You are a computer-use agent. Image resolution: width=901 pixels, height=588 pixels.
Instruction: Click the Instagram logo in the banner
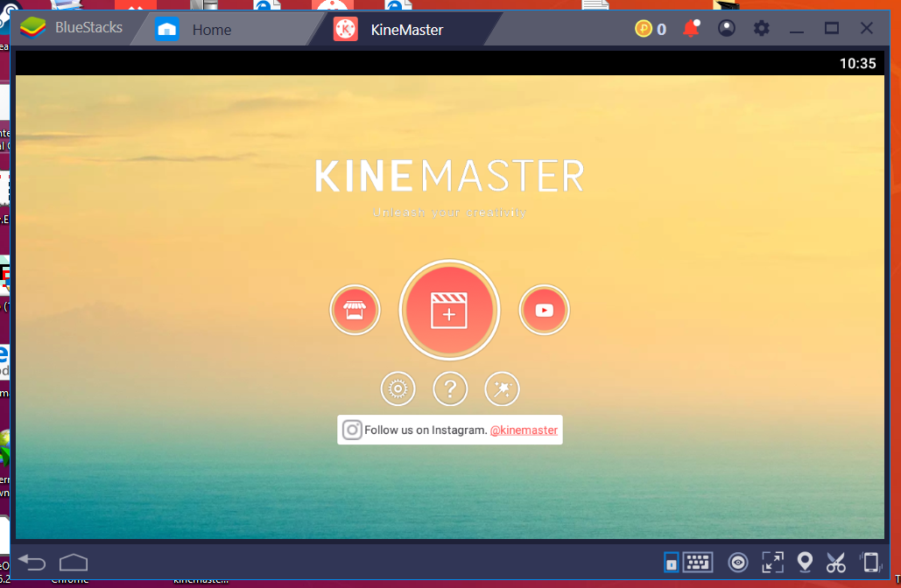click(352, 430)
